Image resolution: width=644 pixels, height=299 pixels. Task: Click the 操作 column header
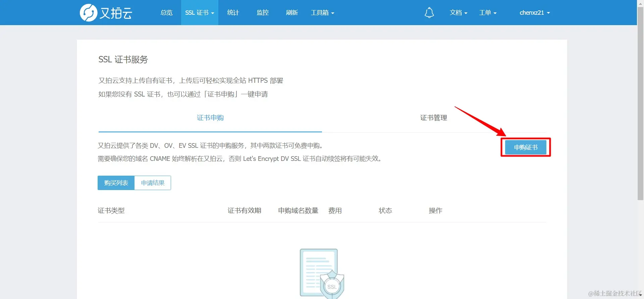(436, 211)
